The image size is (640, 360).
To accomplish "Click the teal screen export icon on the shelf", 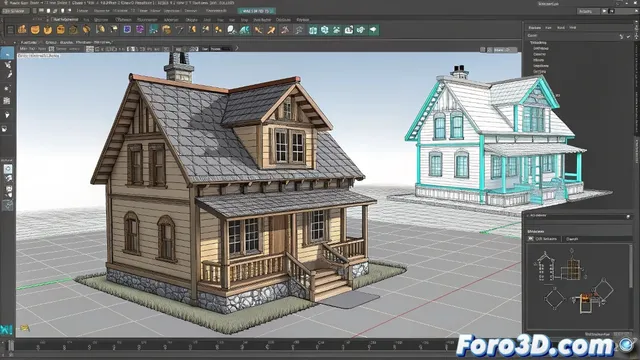I will tap(349, 30).
